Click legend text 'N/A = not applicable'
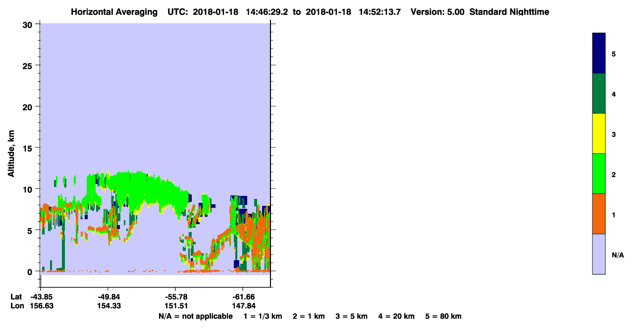 [195, 316]
